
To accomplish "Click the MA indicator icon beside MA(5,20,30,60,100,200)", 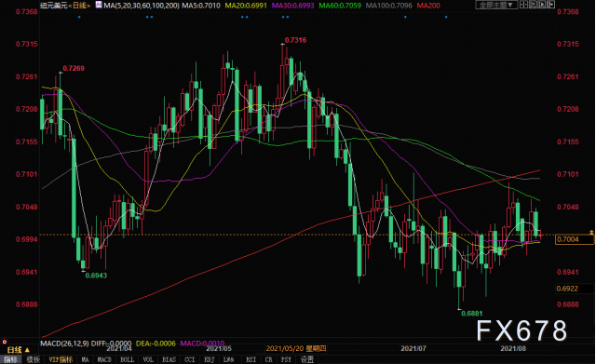I will click(x=99, y=5).
